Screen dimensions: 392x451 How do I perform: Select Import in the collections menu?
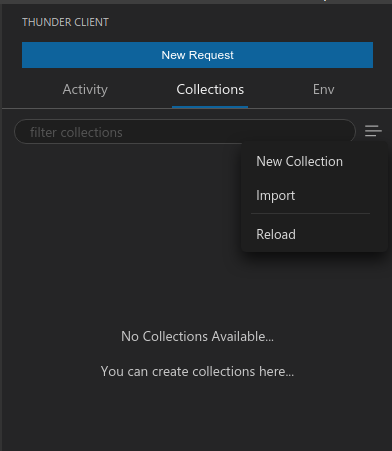tap(275, 195)
